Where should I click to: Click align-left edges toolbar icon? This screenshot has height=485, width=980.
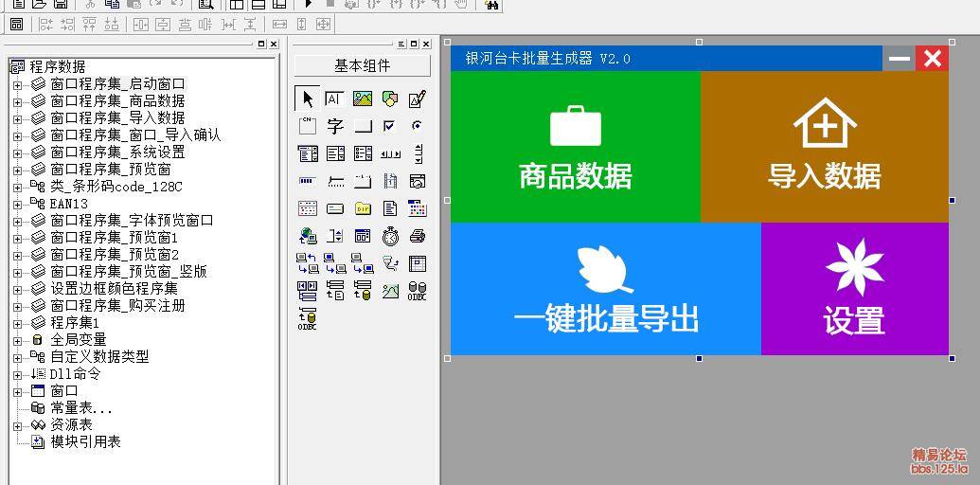coord(46,25)
